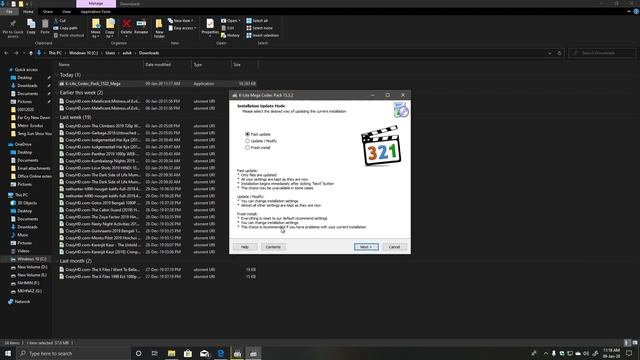This screenshot has height=360, width=640.
Task: Click the Manage contextual tab
Action: click(96, 4)
